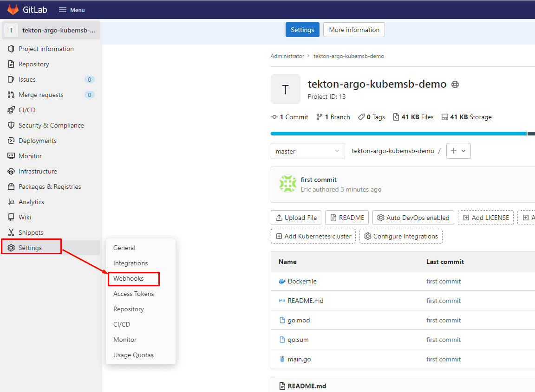Click the Add LICENSE button
Viewport: 535px width, 392px height.
(485, 218)
